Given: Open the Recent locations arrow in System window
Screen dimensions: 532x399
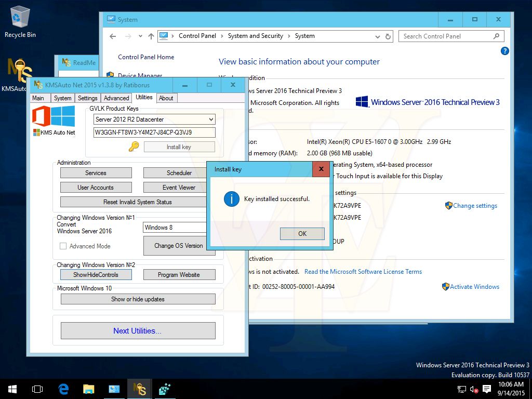Looking at the screenshot, I should [x=140, y=36].
